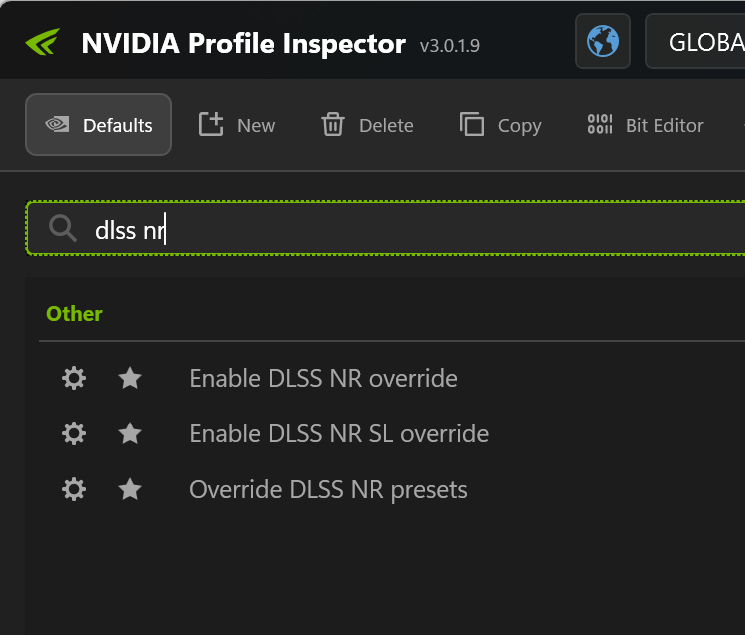
Task: Click the globe icon for global profile
Action: click(x=602, y=41)
